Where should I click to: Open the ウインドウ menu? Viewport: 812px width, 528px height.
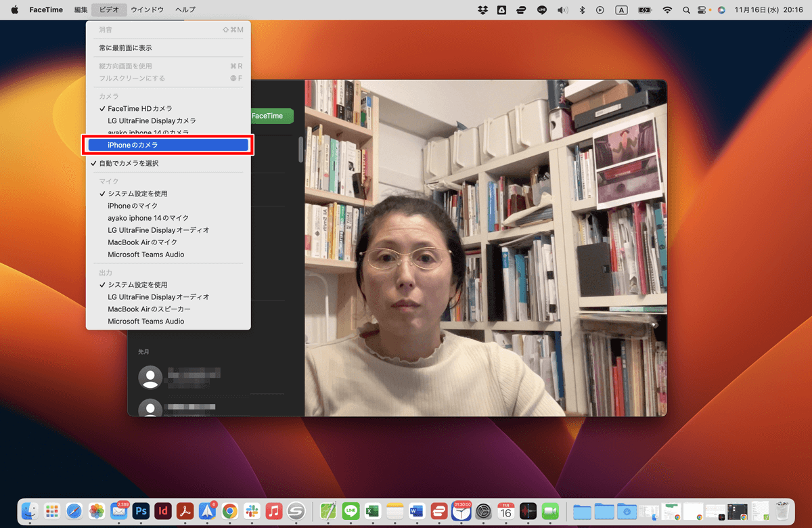[147, 9]
